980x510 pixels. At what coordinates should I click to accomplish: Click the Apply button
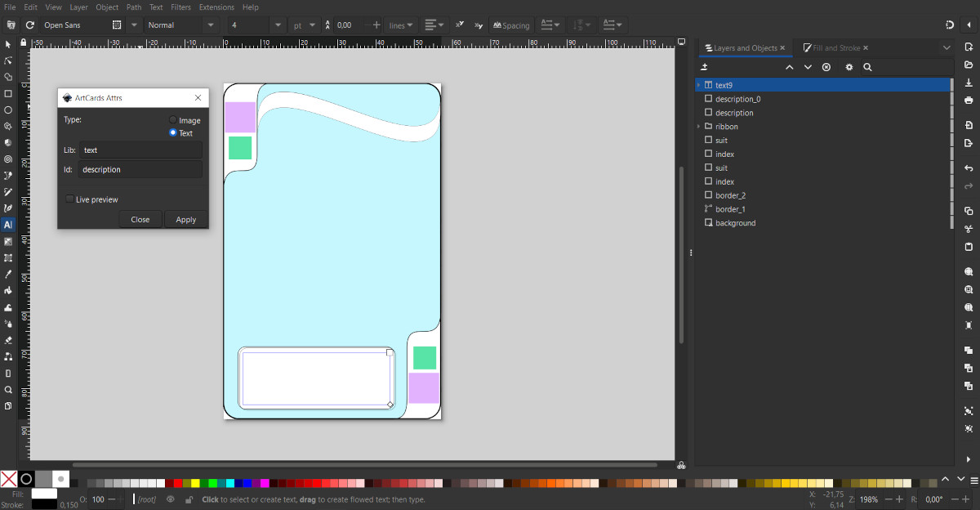coord(186,219)
